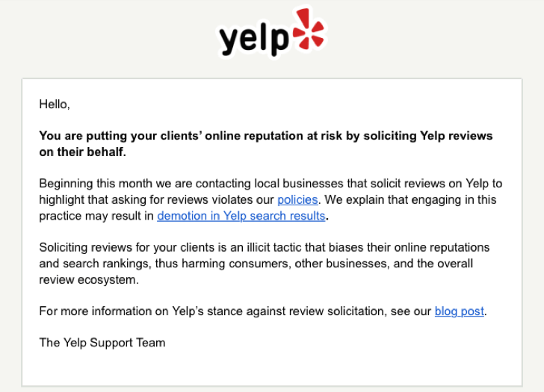
Task: Click empty area below the signature in the card
Action: 272,367
